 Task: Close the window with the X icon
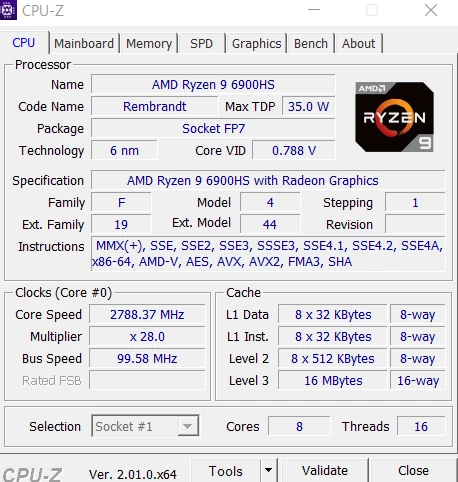pos(431,10)
